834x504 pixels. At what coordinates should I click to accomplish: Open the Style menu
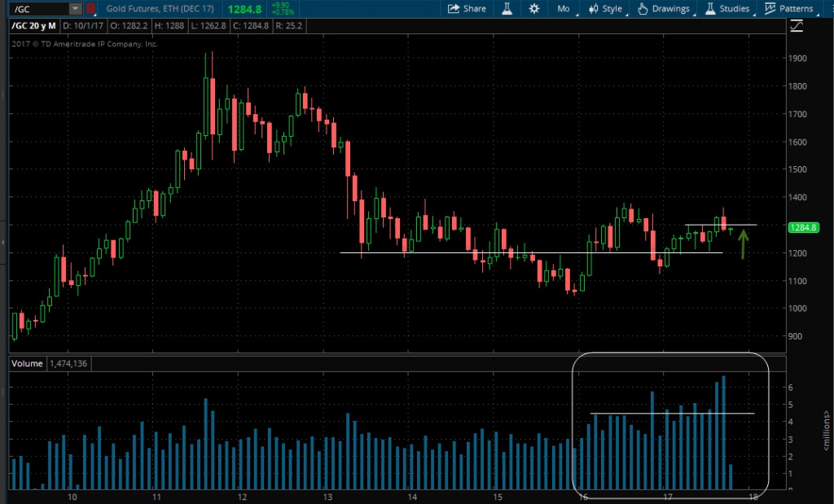point(605,9)
